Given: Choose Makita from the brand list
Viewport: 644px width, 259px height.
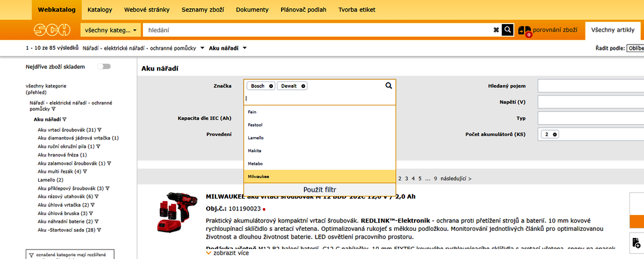Looking at the screenshot, I should click(320, 151).
